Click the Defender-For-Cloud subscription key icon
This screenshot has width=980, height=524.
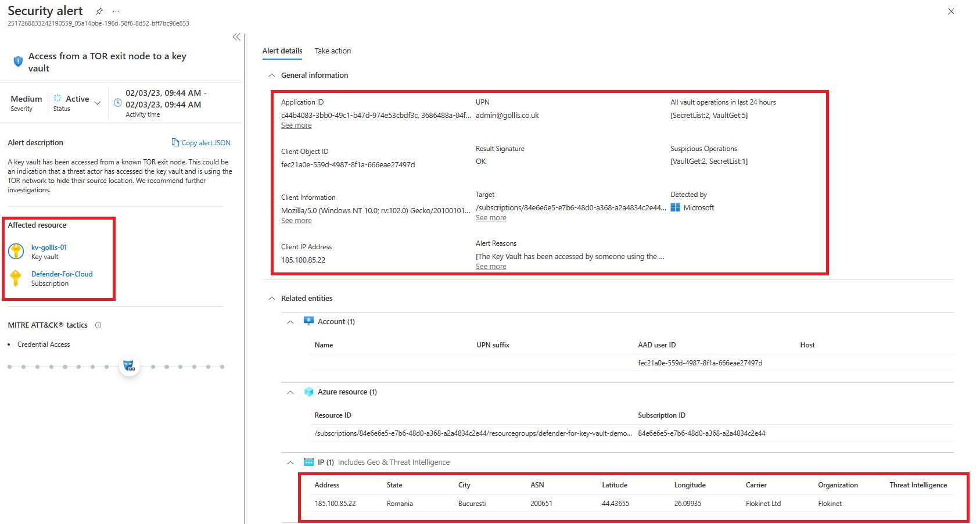[16, 278]
